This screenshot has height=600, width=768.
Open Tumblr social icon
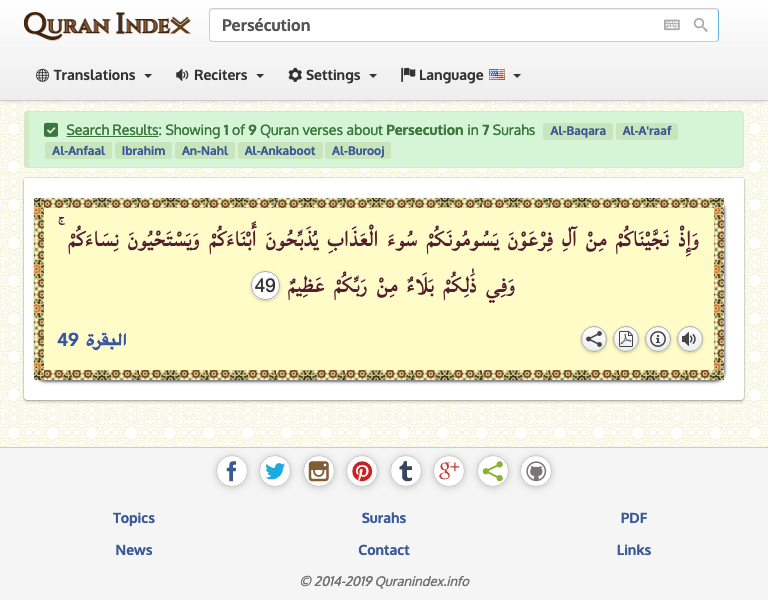point(406,471)
